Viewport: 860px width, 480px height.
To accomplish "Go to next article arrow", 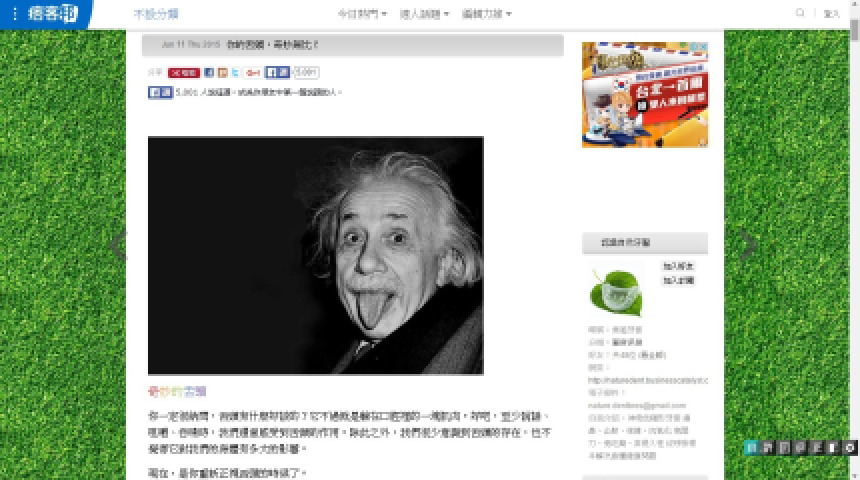I will point(747,245).
